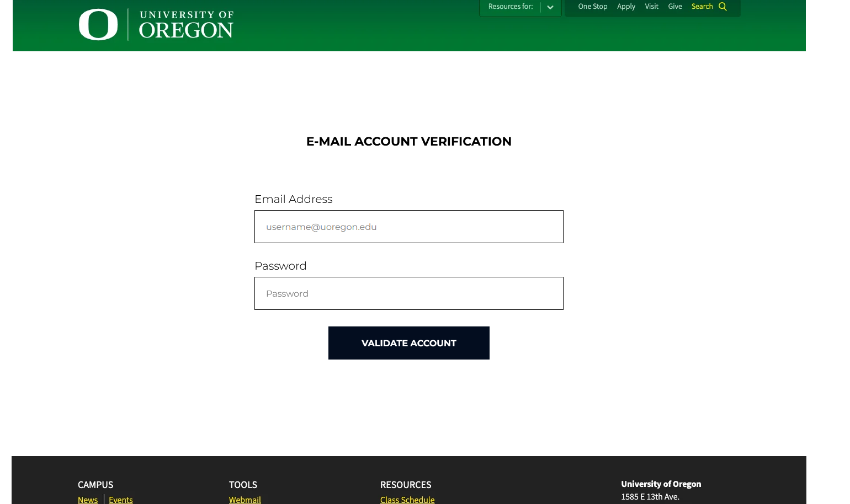
Task: Open the News footer link
Action: (88, 500)
